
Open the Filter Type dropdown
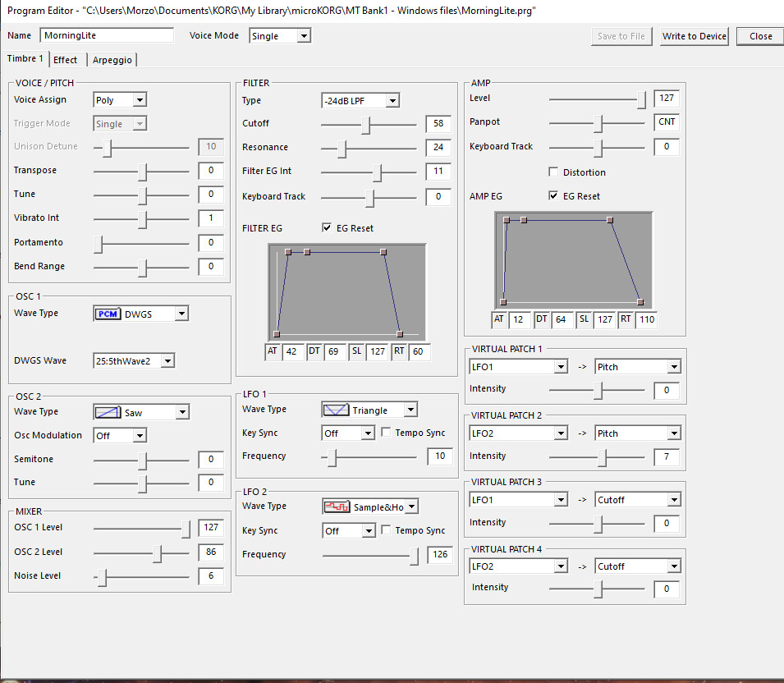pyautogui.click(x=393, y=101)
